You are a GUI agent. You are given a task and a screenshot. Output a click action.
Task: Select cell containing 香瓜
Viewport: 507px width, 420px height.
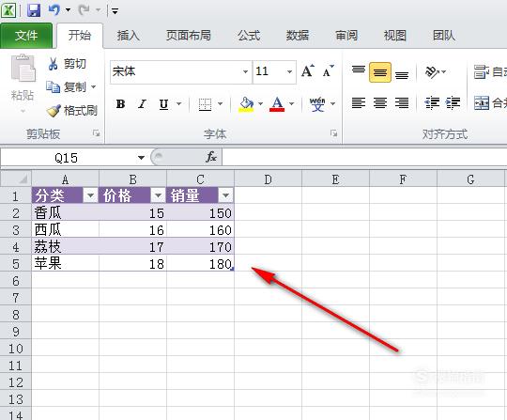[65, 212]
